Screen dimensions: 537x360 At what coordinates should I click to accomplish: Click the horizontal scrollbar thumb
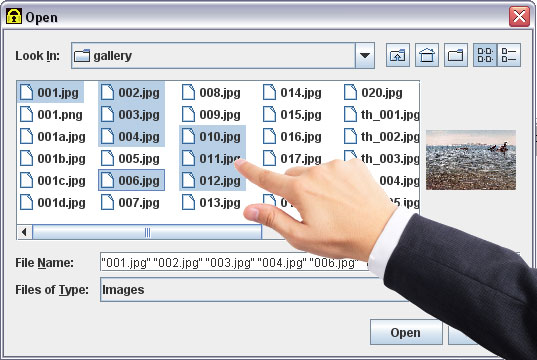[x=147, y=232]
